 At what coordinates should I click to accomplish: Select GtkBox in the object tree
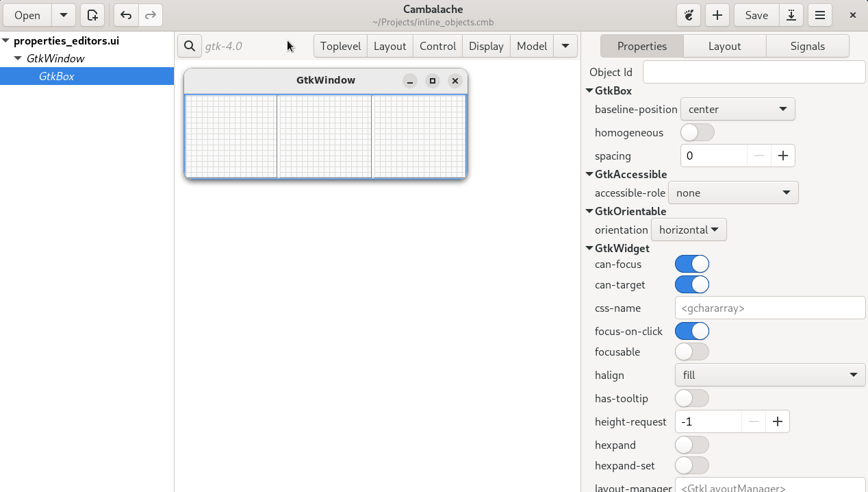coord(87,76)
